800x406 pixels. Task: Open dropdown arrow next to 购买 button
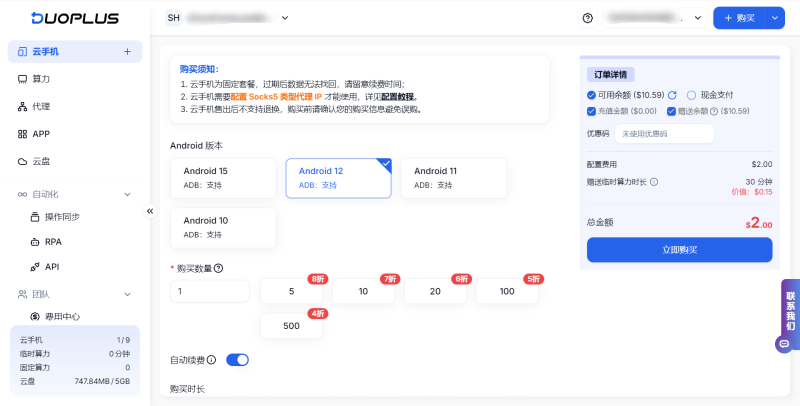point(774,18)
